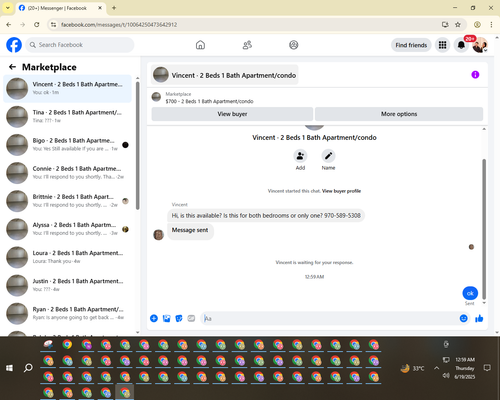Click the Add people icon

point(300,156)
